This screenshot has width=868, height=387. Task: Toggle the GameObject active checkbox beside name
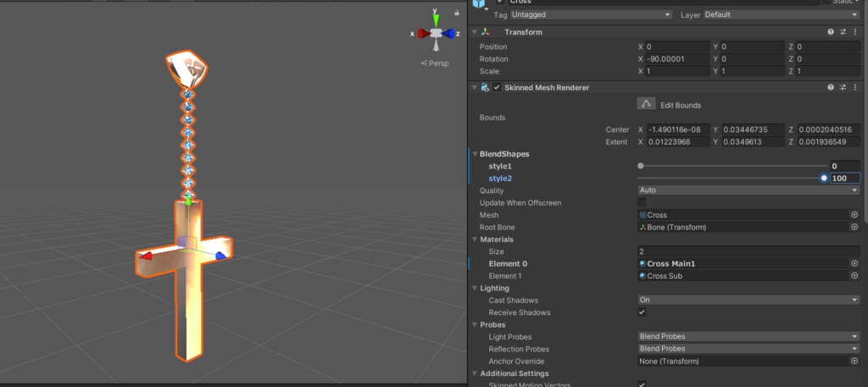coord(500,3)
